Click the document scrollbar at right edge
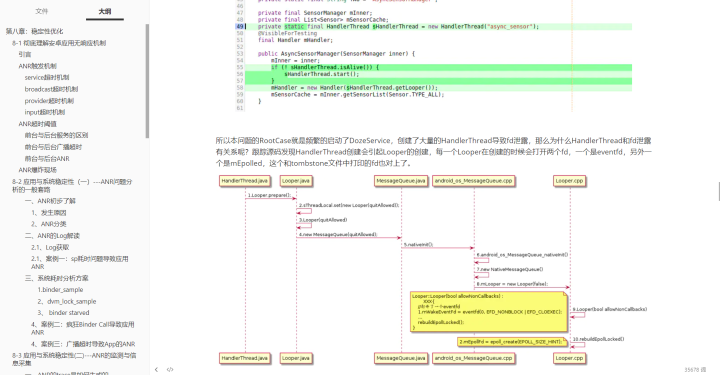 719,191
